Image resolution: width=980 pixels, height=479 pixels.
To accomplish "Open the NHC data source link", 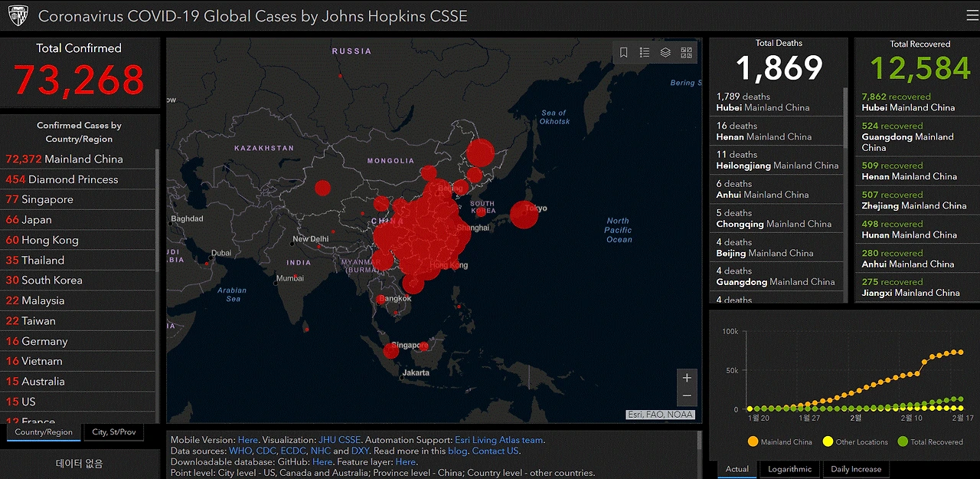I will [321, 451].
